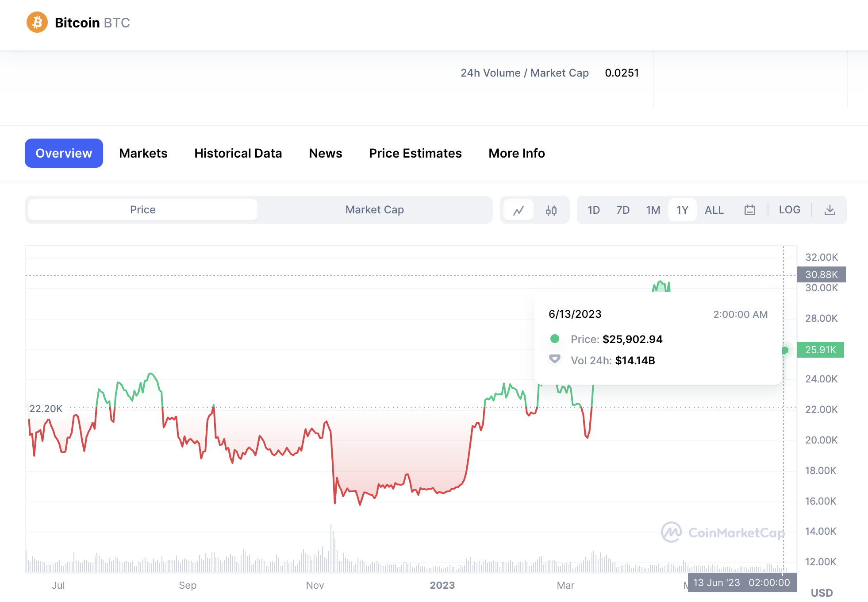Screen dimensions: 868x602
Task: Open the calendar date range picker
Action: tap(750, 210)
